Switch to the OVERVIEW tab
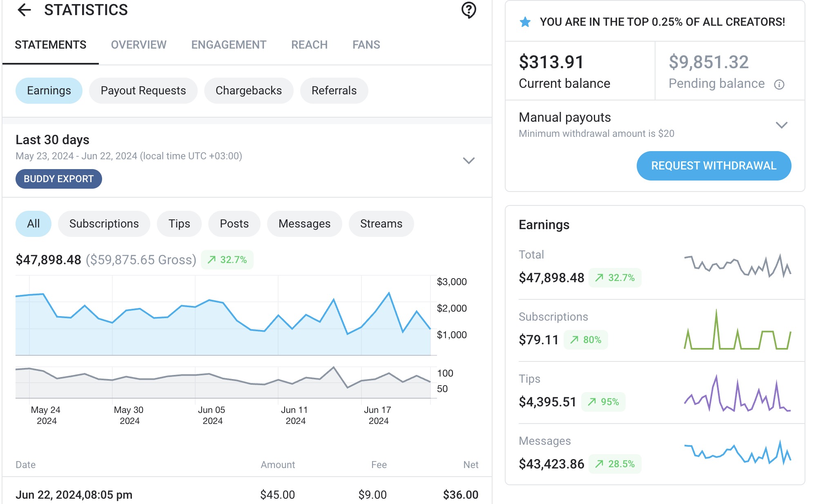This screenshot has width=825, height=504. [138, 45]
